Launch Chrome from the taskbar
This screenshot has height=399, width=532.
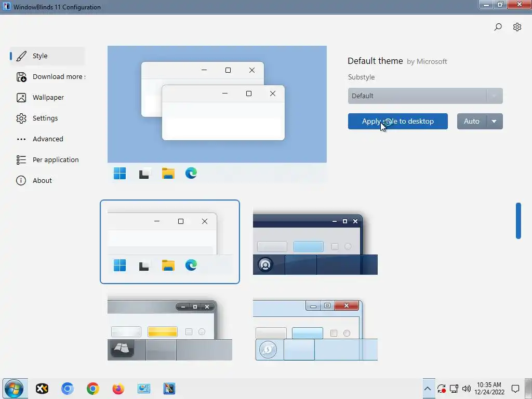[x=92, y=389]
